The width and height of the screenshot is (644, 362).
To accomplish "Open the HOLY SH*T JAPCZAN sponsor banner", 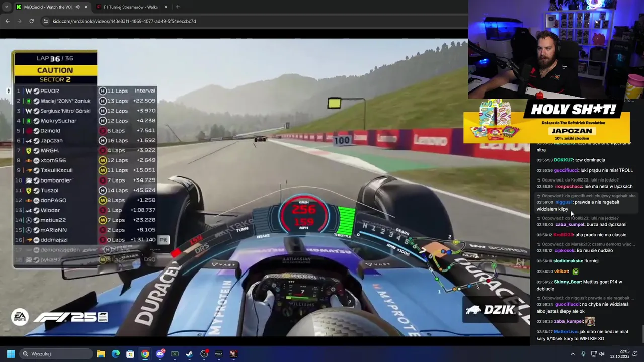I will pyautogui.click(x=546, y=121).
